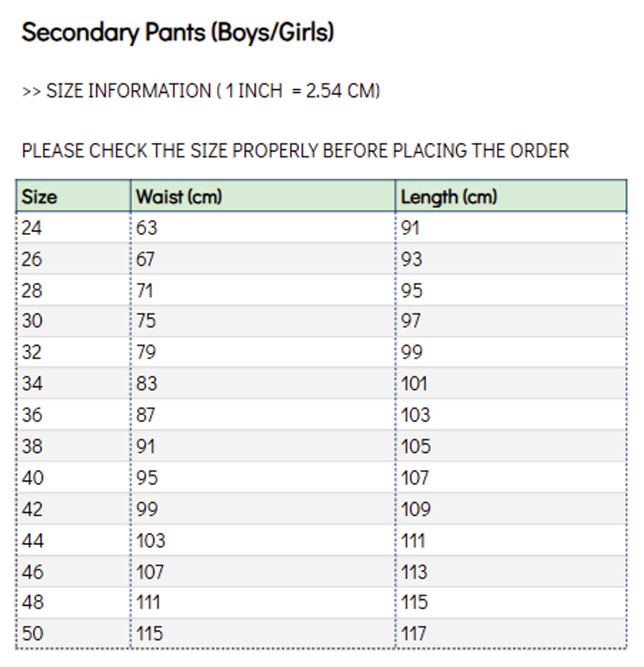644x667 pixels.
Task: Click the Secondary Pants (Boys/Girls) heading
Action: pos(177,31)
